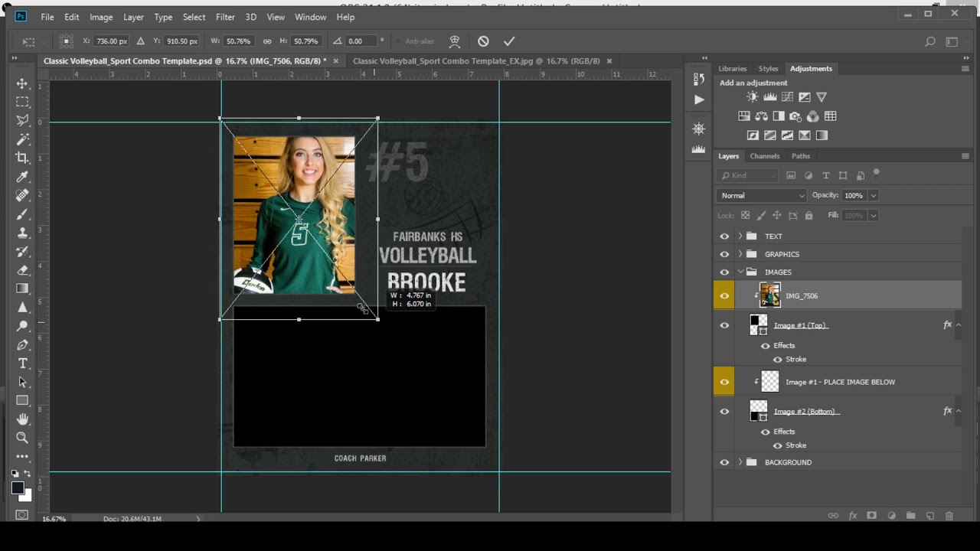980x551 pixels.
Task: Cancel the transform in options bar
Action: pyautogui.click(x=483, y=41)
